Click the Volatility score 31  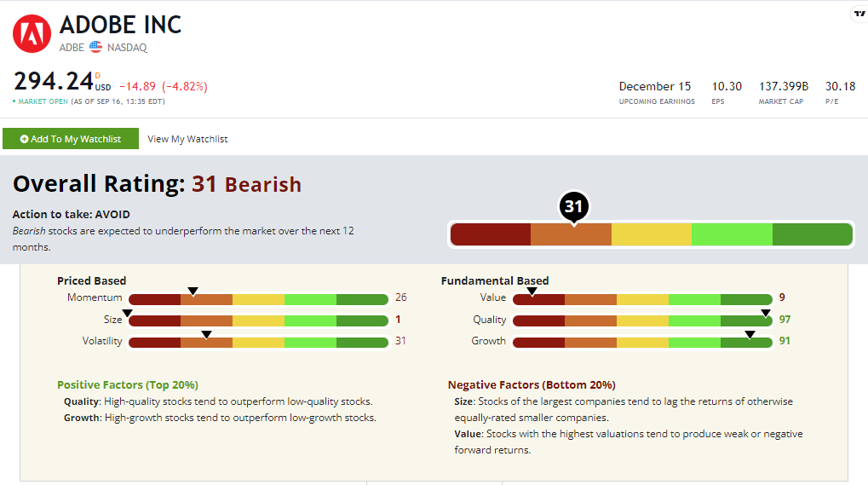(x=400, y=341)
